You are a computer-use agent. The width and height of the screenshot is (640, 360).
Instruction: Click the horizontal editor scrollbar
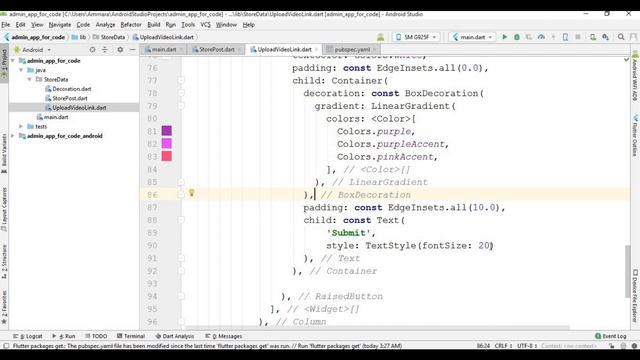pos(377,328)
